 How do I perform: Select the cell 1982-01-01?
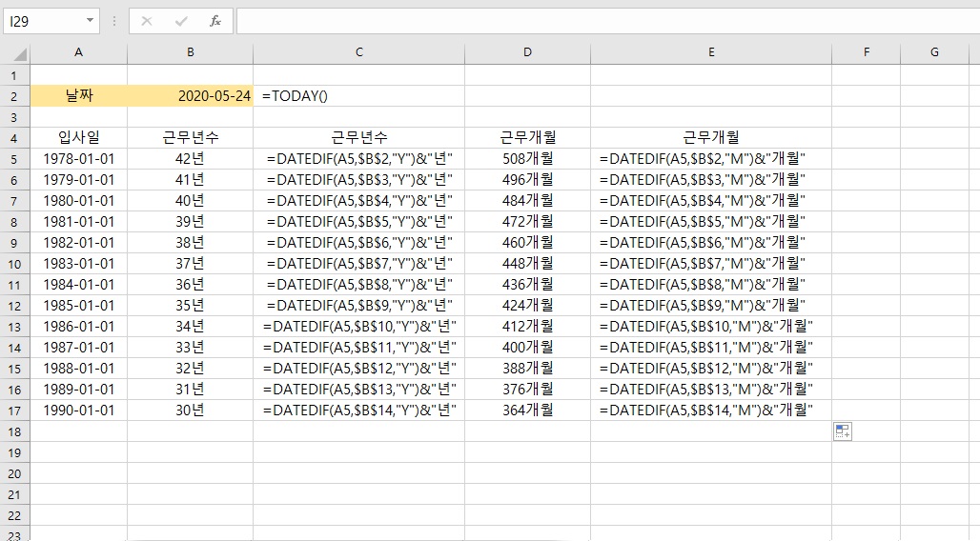(x=79, y=243)
